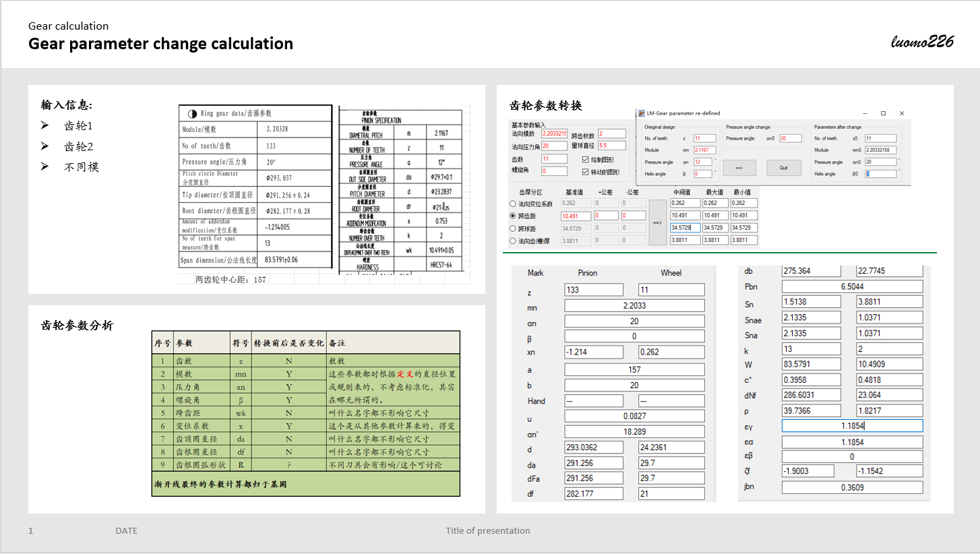Click the DATE footer placeholder
The image size is (980, 554).
pos(127,530)
